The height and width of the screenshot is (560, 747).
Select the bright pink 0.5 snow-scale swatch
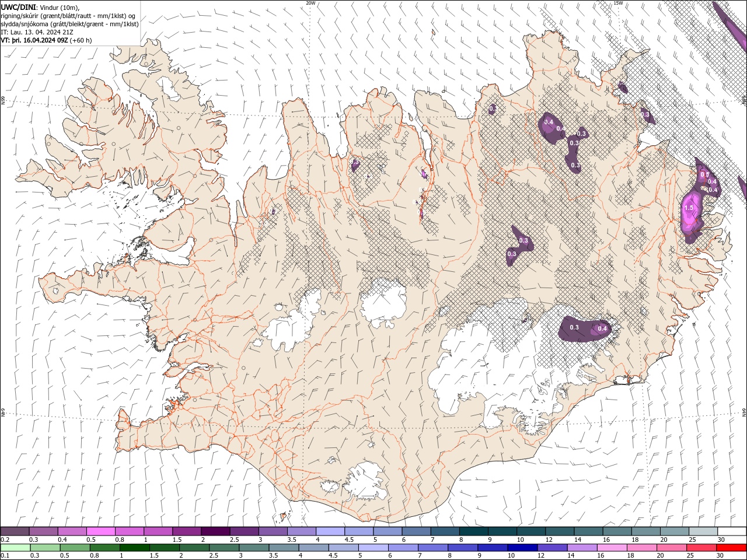pyautogui.click(x=100, y=531)
